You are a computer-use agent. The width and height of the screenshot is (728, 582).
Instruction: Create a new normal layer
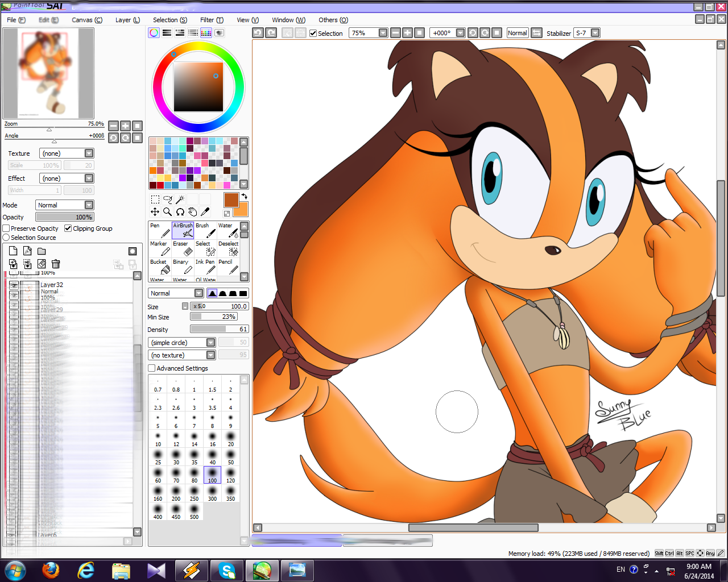(13, 251)
